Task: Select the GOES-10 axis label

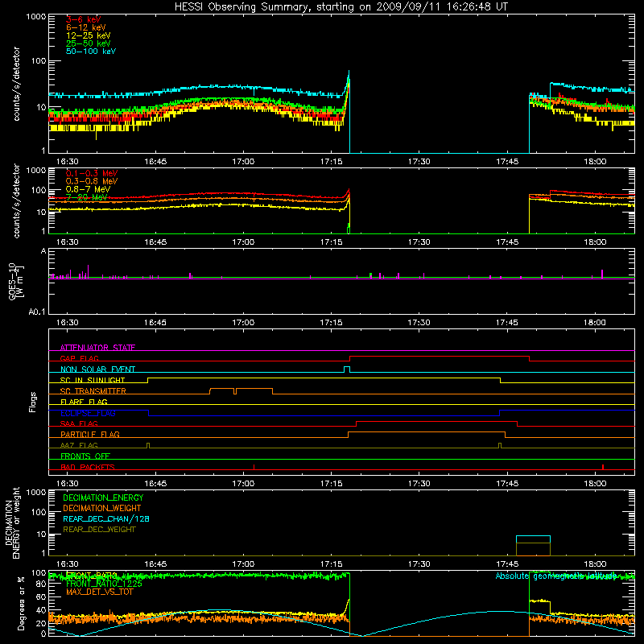Action: [12, 281]
